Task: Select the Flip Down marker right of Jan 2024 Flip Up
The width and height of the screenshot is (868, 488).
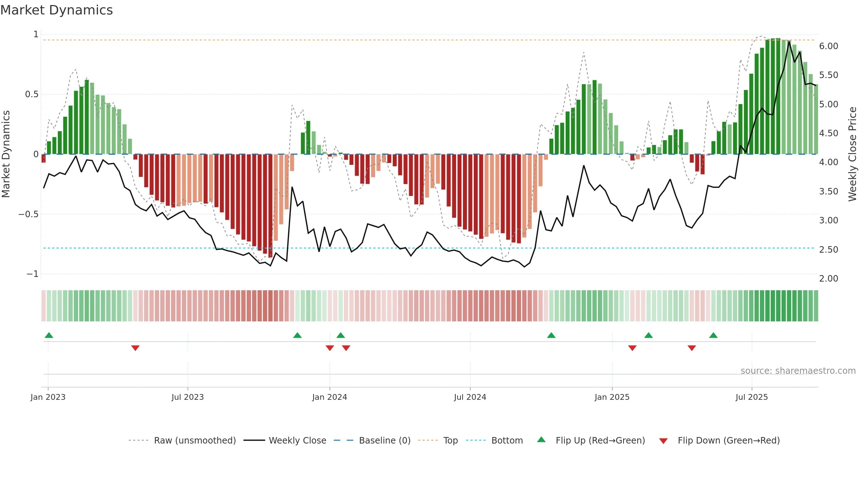Action: (x=346, y=348)
